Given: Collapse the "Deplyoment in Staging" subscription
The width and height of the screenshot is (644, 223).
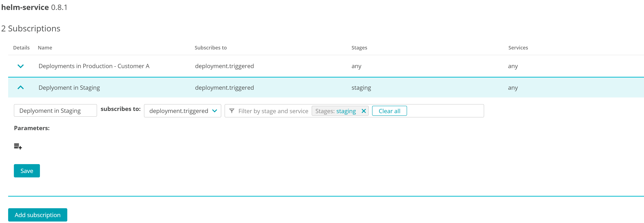Looking at the screenshot, I should [69, 87].
